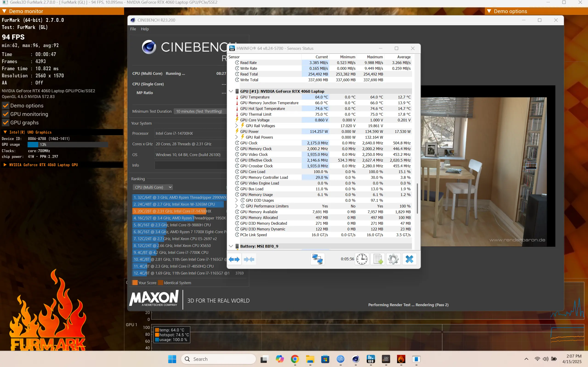588x367 pixels.
Task: Collapse the GPU [#1] NVIDIA sensor group
Action: [231, 91]
